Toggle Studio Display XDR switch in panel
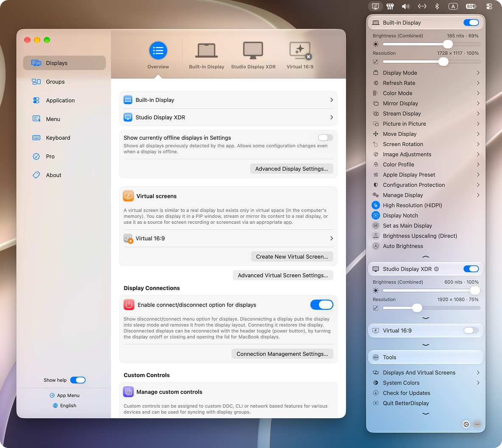 471,269
